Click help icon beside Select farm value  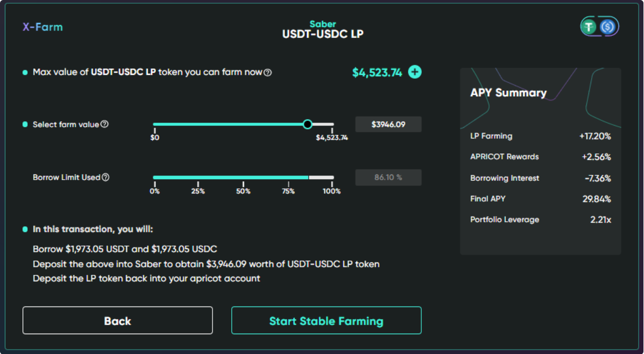(x=105, y=125)
